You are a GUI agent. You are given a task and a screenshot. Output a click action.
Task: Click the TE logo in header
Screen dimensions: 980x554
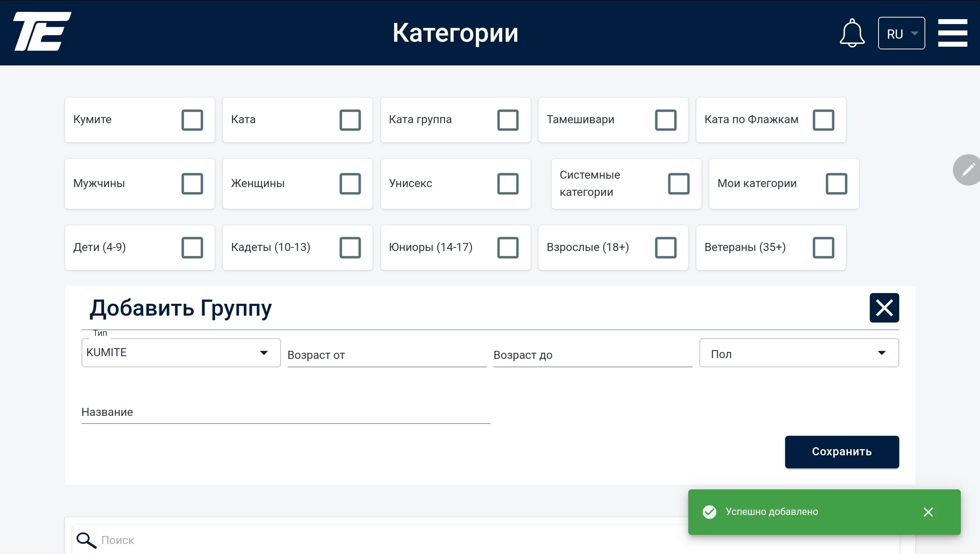pyautogui.click(x=42, y=31)
